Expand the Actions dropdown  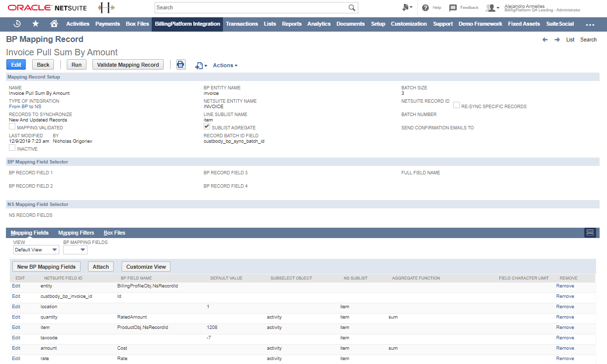[225, 65]
